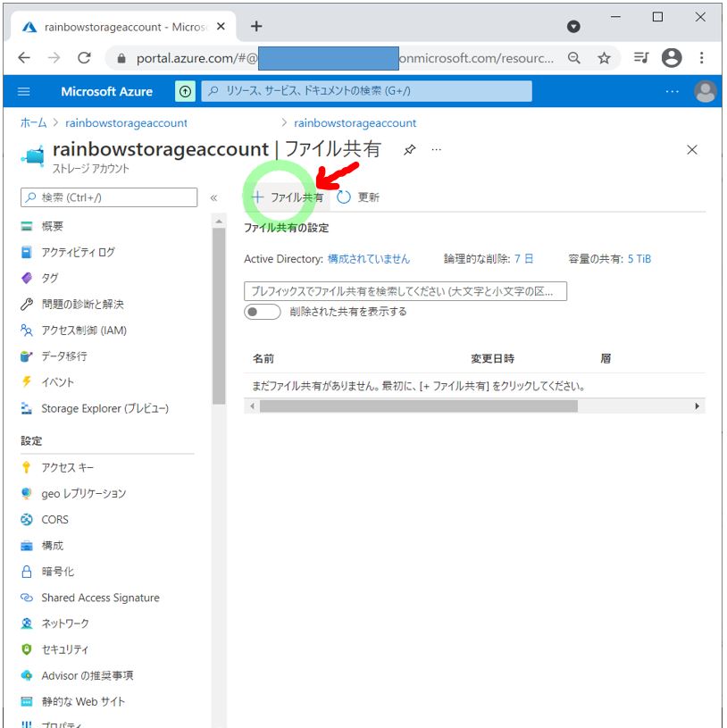727x728 pixels.
Task: Open the Azure header overflow ellipsis
Action: point(672,91)
